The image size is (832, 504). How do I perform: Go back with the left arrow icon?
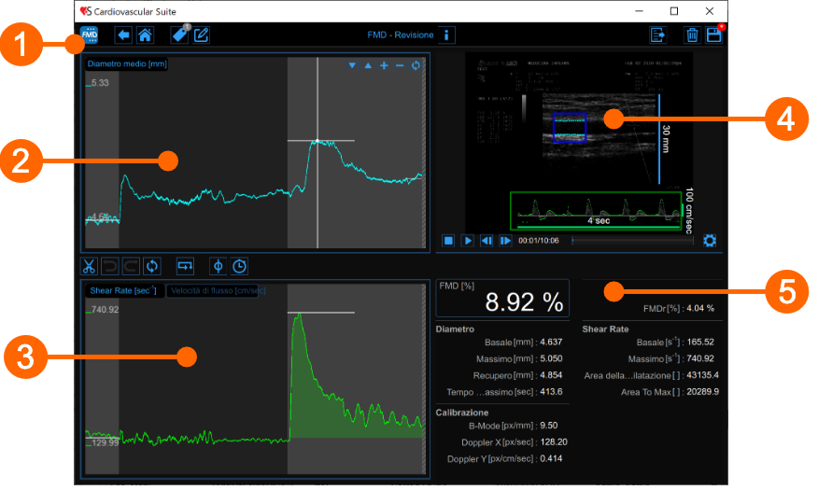123,35
